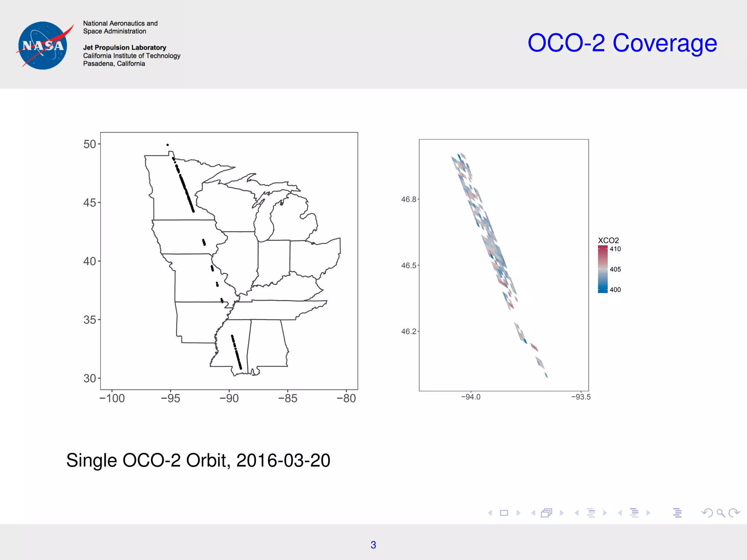Click the 410 legend value
This screenshot has width=747, height=560.
pyautogui.click(x=615, y=249)
